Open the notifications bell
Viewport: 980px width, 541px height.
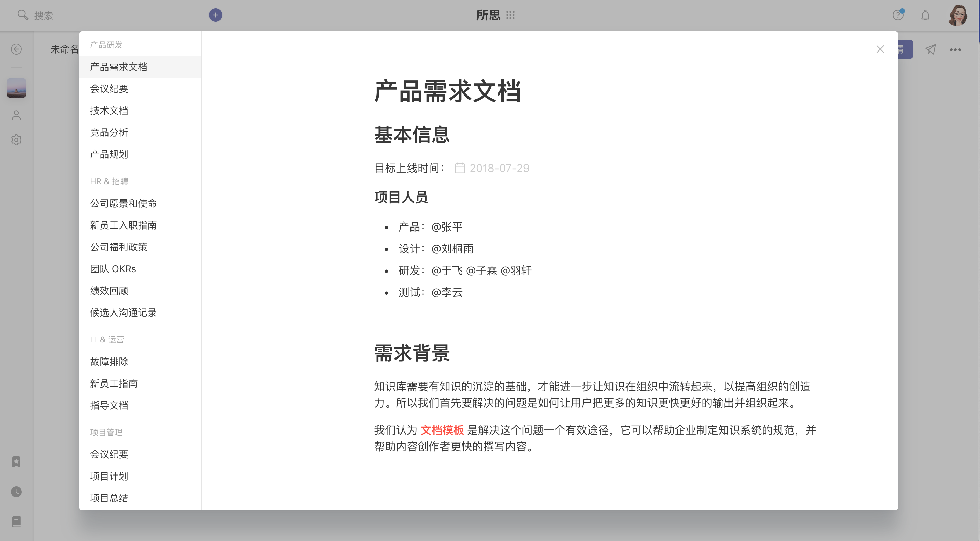[925, 16]
